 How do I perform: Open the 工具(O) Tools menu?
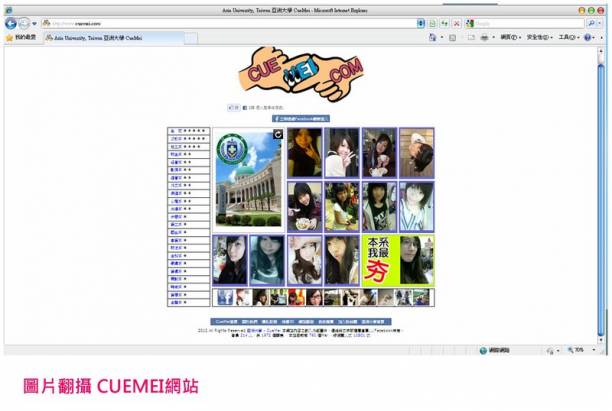click(569, 37)
